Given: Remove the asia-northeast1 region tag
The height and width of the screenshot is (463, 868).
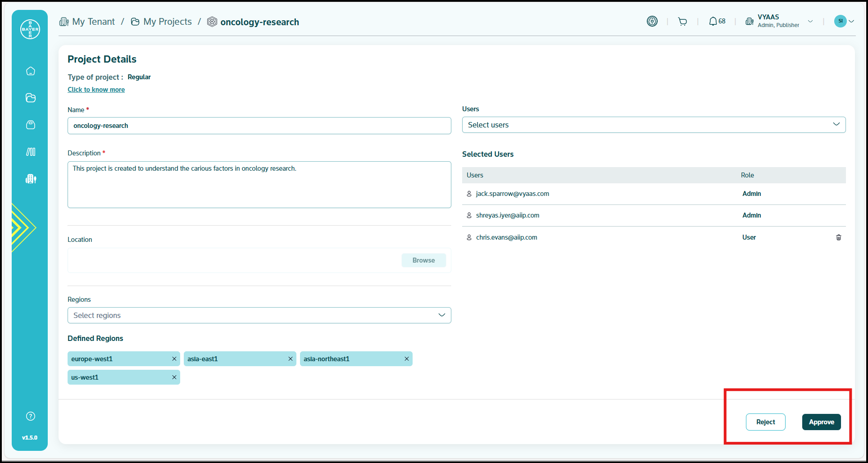Looking at the screenshot, I should click(x=407, y=359).
